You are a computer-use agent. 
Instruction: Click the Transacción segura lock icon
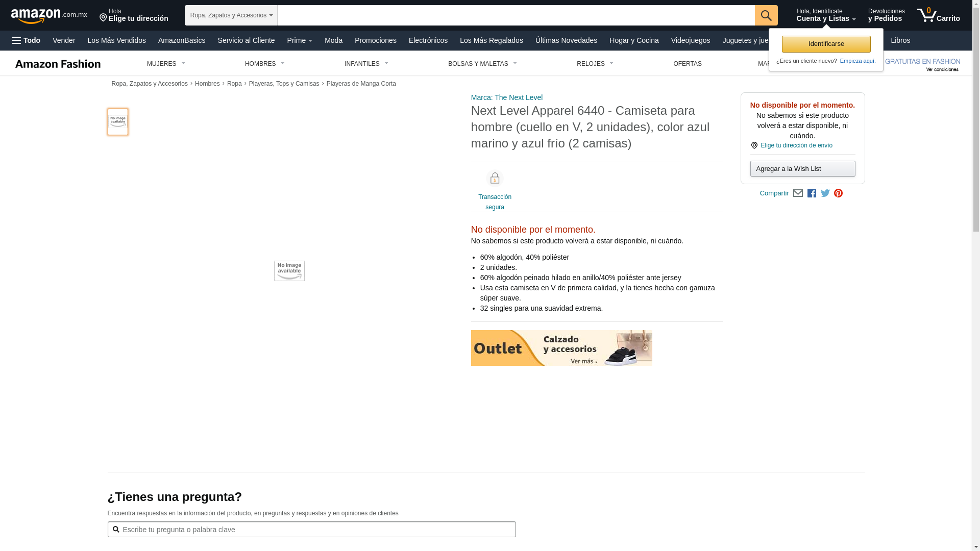[495, 178]
